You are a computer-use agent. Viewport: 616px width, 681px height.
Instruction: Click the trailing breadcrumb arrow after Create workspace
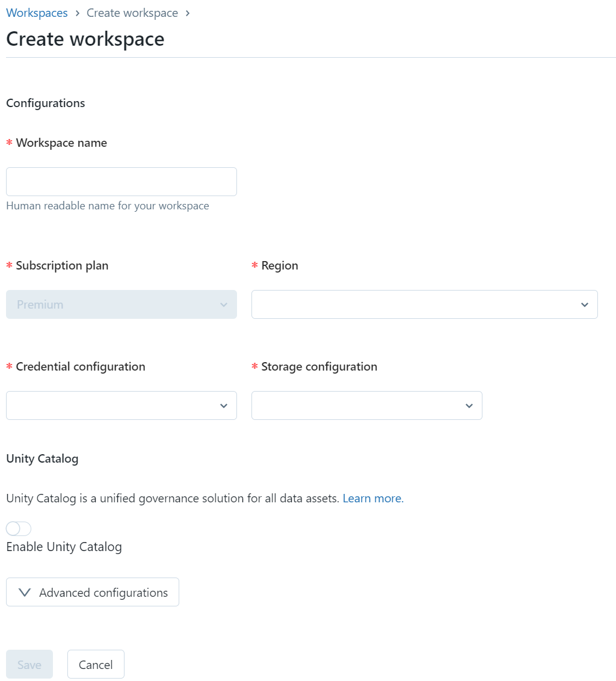pyautogui.click(x=188, y=13)
